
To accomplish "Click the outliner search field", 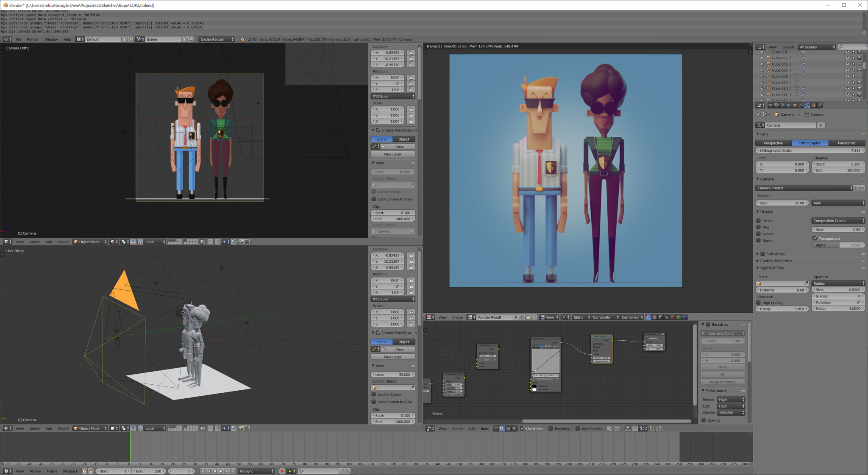I will coord(853,47).
